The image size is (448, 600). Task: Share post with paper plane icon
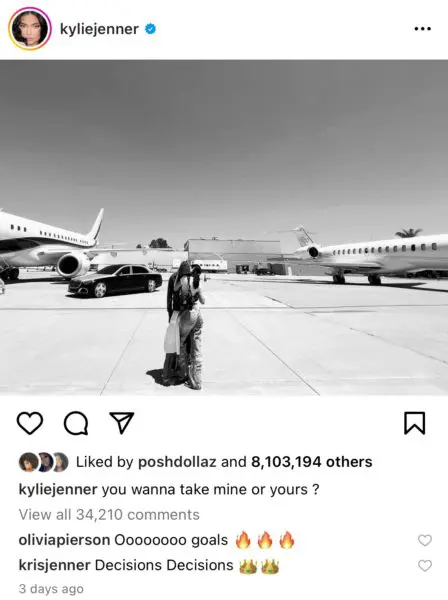coord(122,422)
